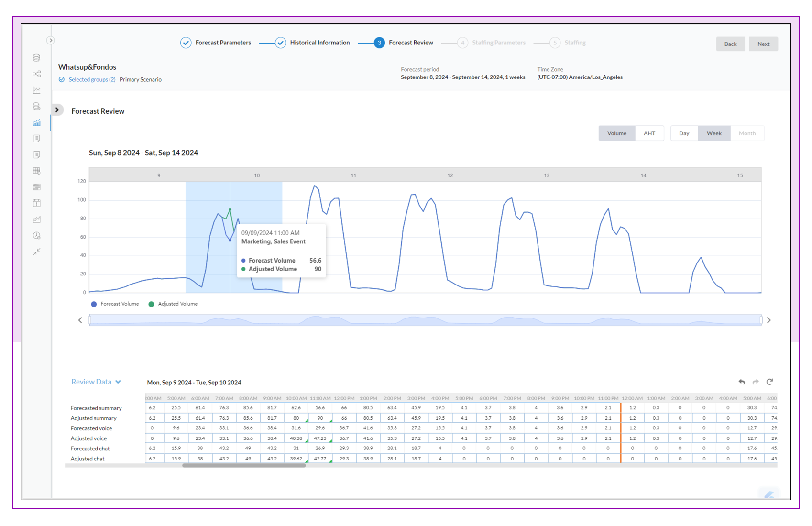Click the 12:00 PM column header
812x526 pixels.
(x=344, y=398)
